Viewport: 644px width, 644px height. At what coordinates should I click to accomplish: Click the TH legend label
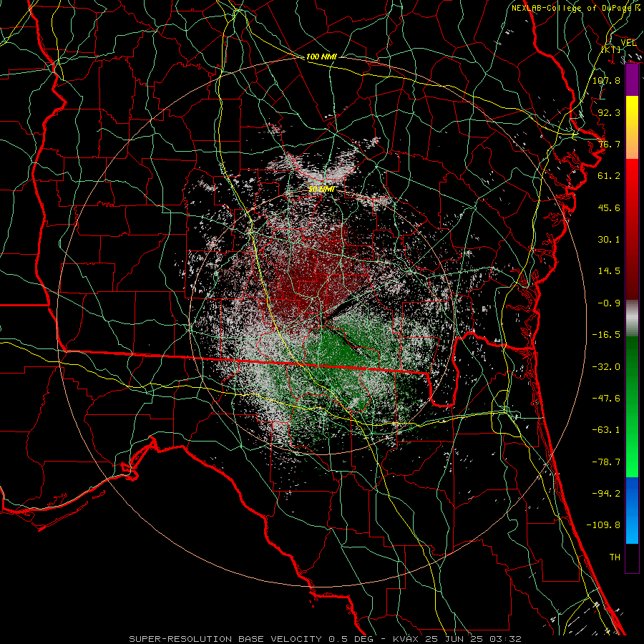[x=615, y=557]
